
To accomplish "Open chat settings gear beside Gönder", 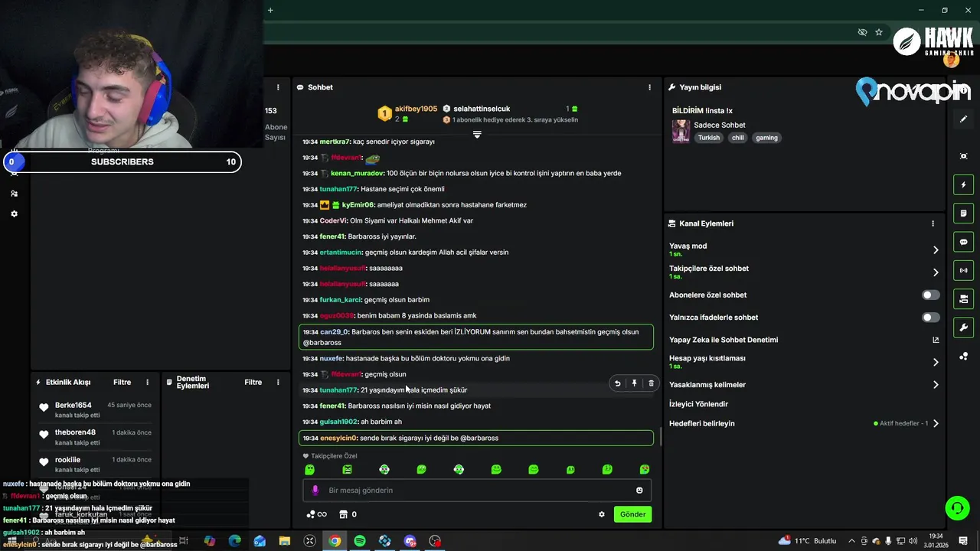I will (x=602, y=514).
